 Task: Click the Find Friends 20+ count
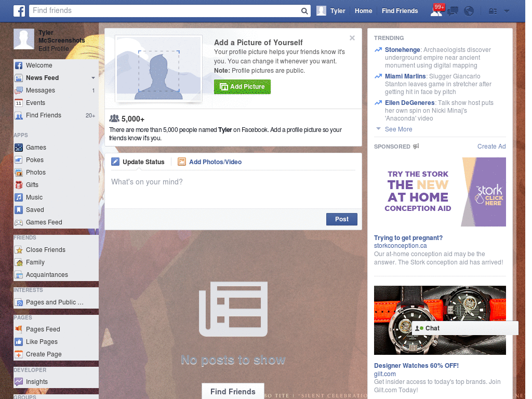tap(90, 116)
